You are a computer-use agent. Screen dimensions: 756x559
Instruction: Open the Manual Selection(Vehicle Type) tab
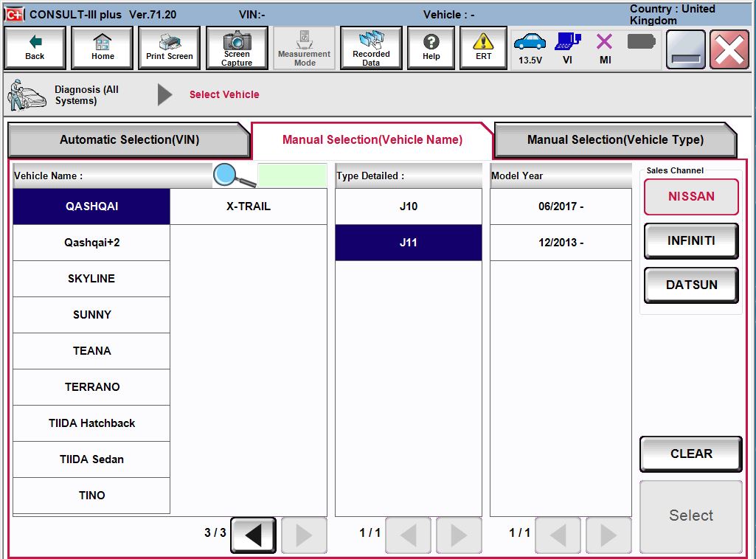click(x=617, y=139)
